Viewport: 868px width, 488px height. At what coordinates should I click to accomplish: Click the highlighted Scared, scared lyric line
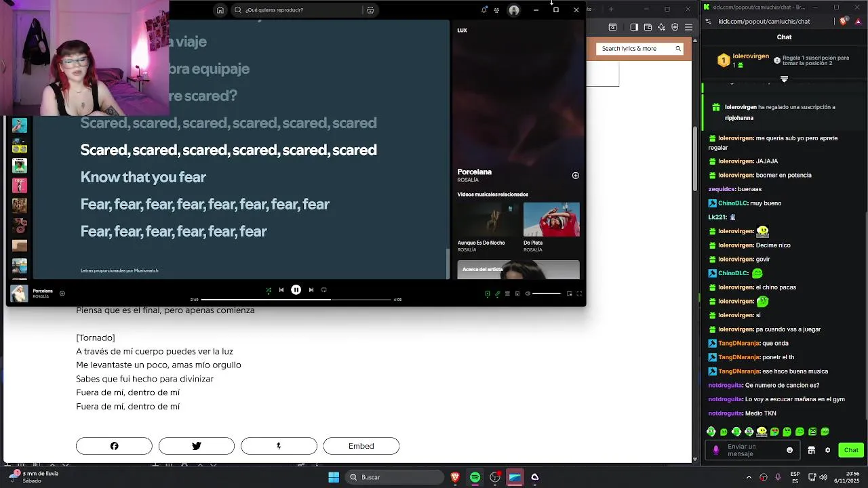[229, 150]
